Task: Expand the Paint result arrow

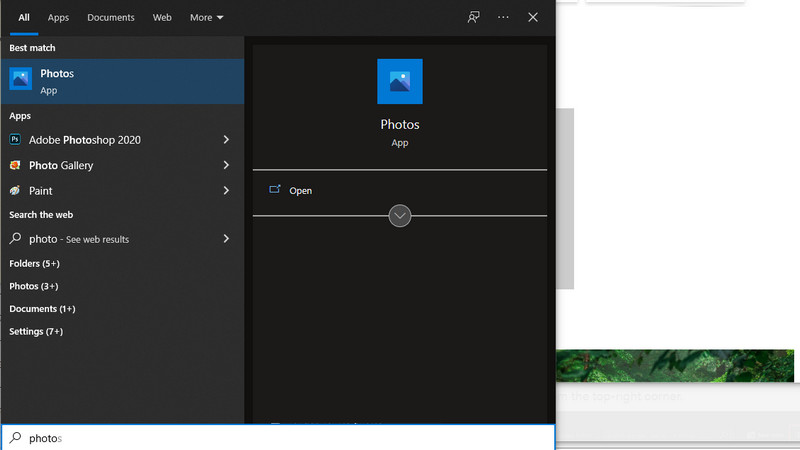Action: [226, 190]
